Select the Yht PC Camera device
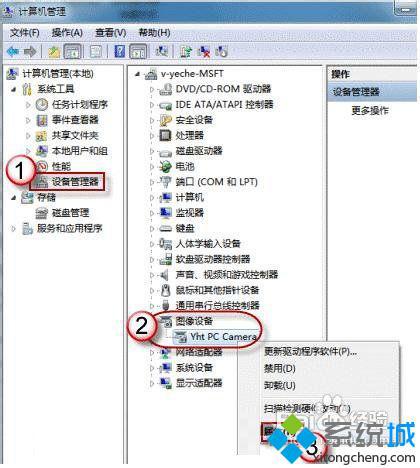This screenshot has height=468, width=420. click(223, 337)
